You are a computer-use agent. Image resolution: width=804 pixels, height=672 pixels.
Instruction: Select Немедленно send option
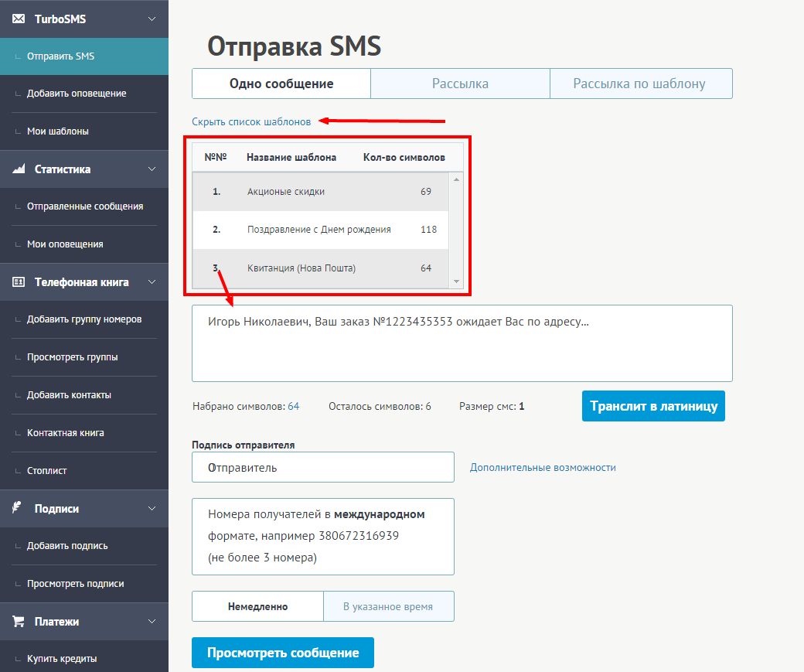point(258,606)
